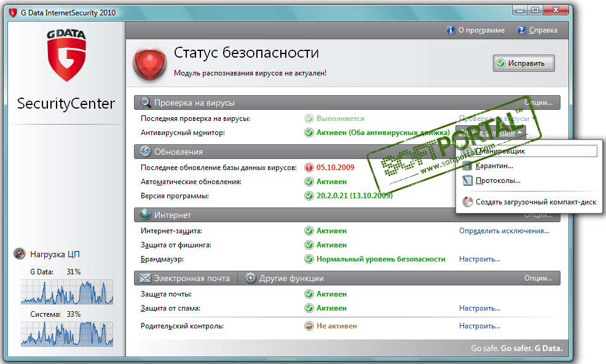Open the Справка link

543,30
